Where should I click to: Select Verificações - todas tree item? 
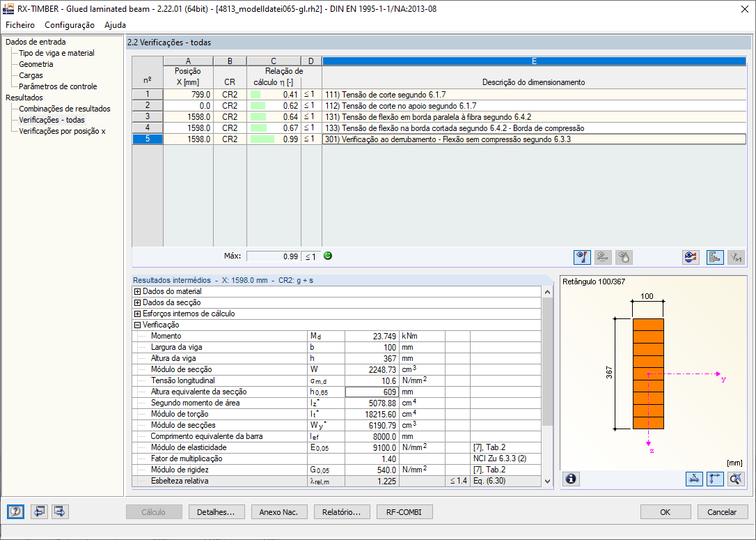point(52,120)
